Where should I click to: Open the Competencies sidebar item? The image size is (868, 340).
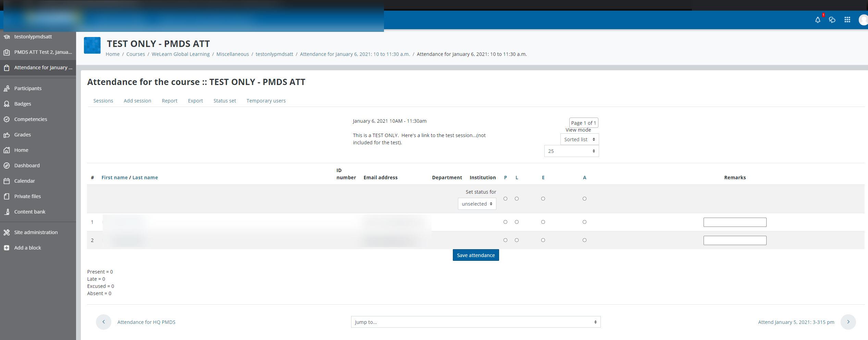[30, 119]
